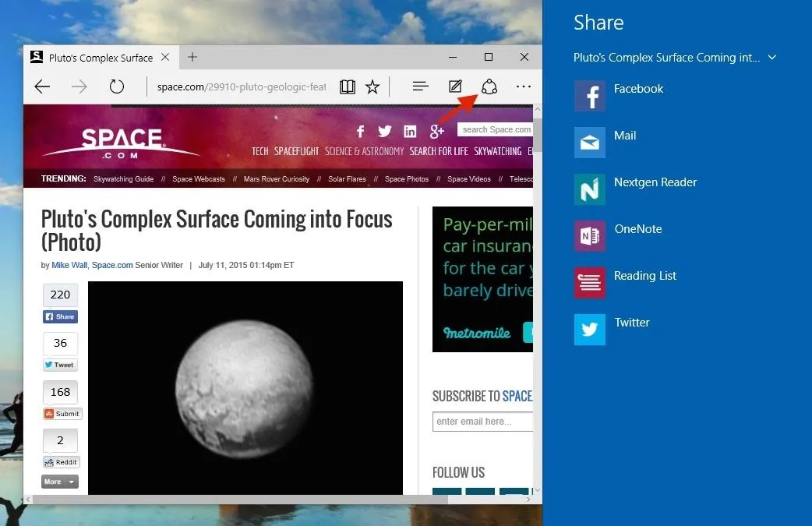
Task: Open the More actions ellipsis menu
Action: pyautogui.click(x=524, y=86)
